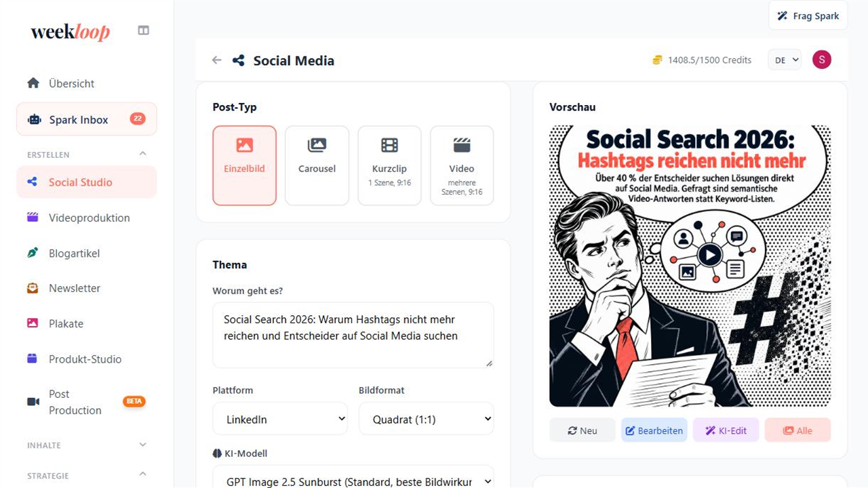The image size is (868, 488).
Task: Click the Bearbeiten button
Action: 654,430
